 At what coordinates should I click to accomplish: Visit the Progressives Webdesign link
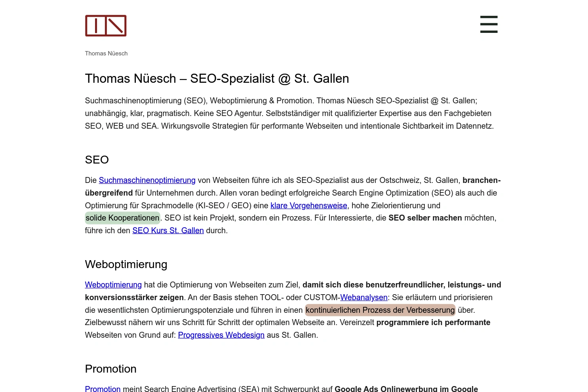click(221, 335)
